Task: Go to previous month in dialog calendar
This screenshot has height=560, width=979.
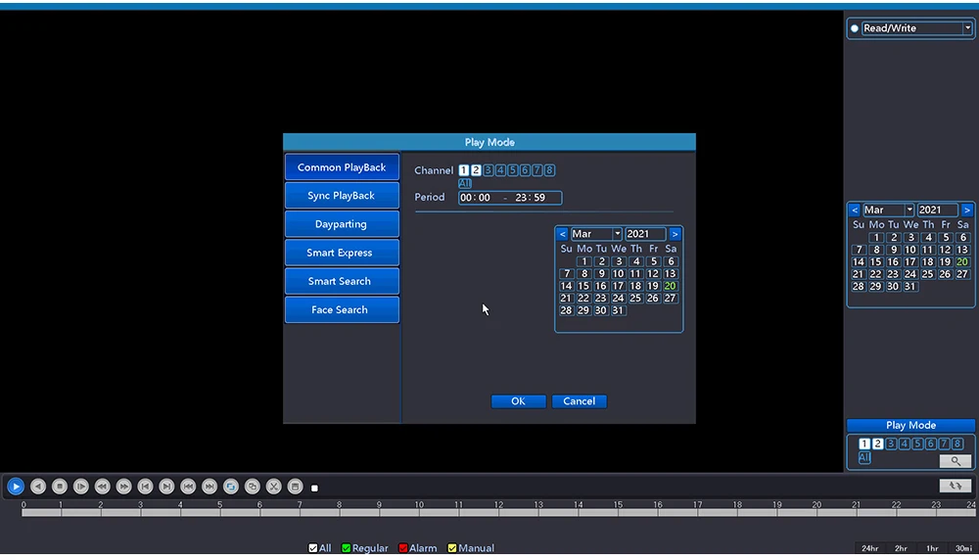Action: click(x=563, y=234)
